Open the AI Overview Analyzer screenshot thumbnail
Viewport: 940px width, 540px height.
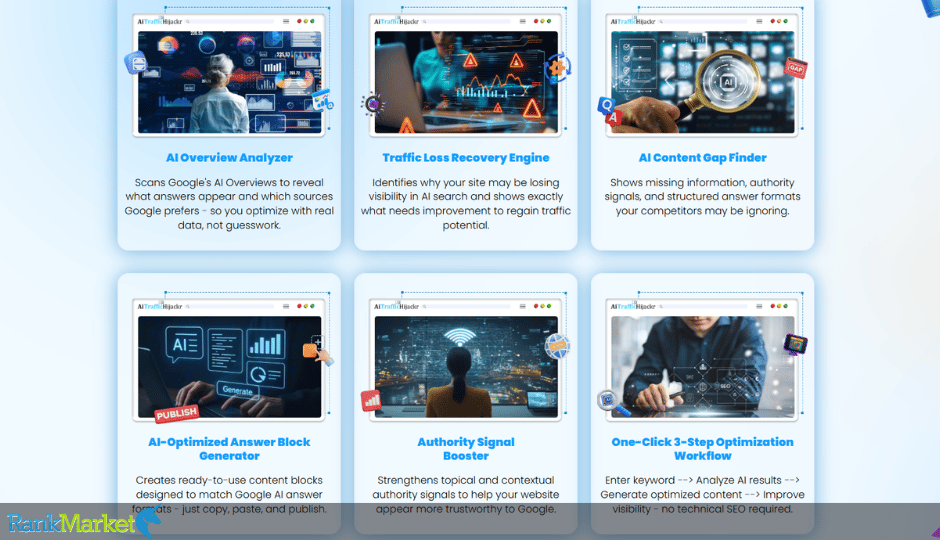[x=229, y=82]
